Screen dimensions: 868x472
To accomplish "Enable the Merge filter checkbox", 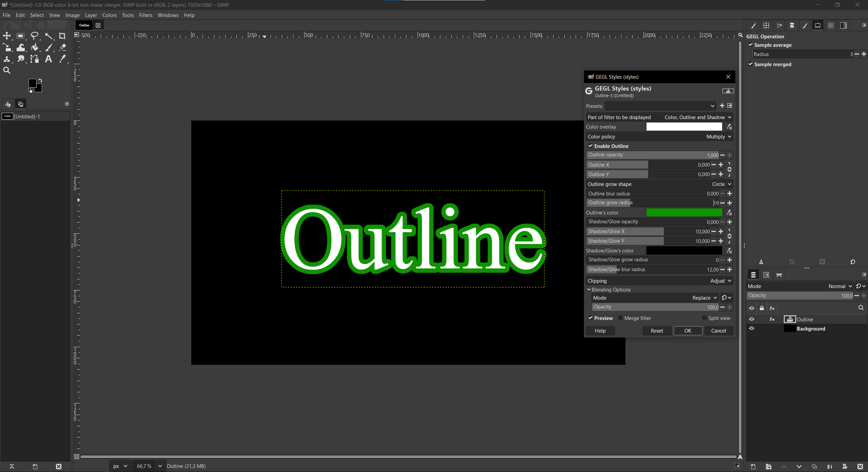I will tap(620, 318).
